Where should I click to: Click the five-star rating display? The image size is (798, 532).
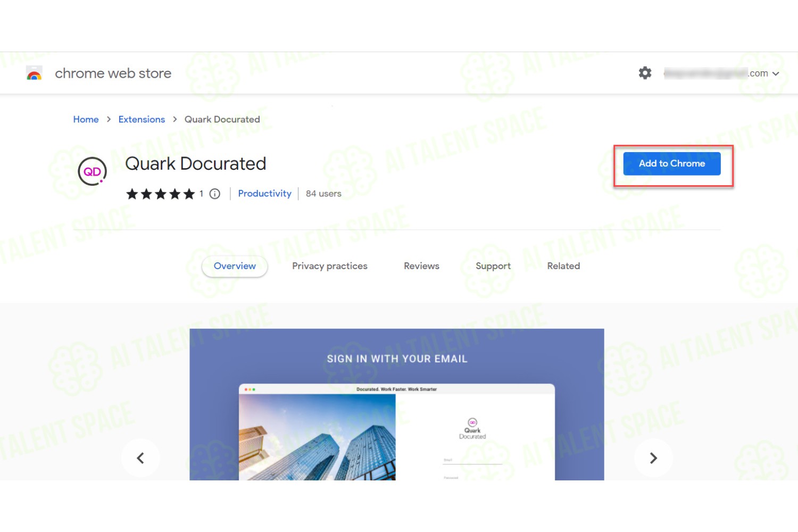click(x=160, y=194)
